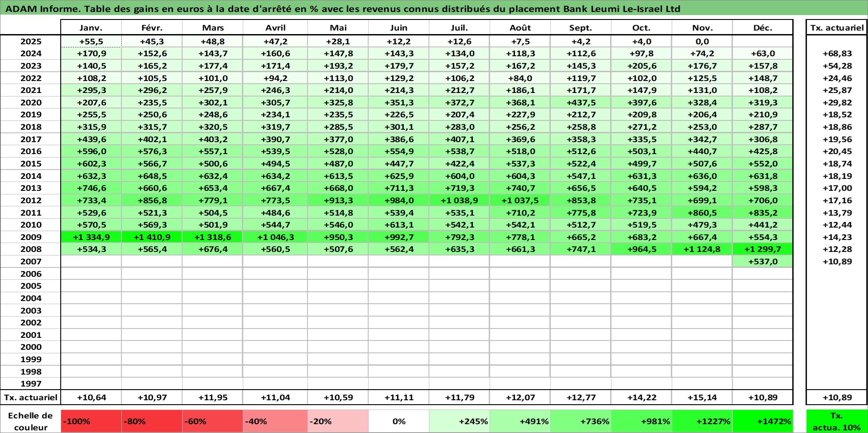
Task: Select the '+437,5' cell
Action: tap(580, 103)
